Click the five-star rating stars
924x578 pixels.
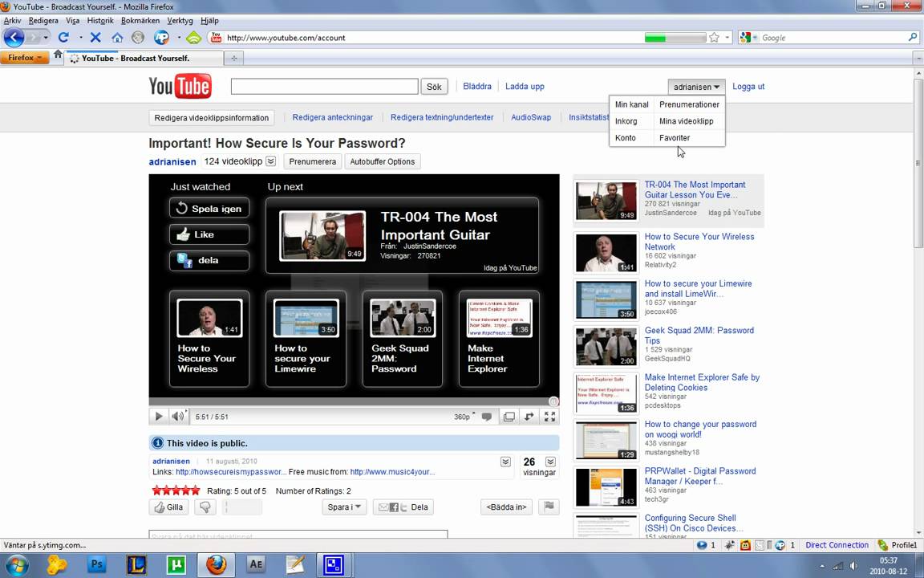(176, 490)
